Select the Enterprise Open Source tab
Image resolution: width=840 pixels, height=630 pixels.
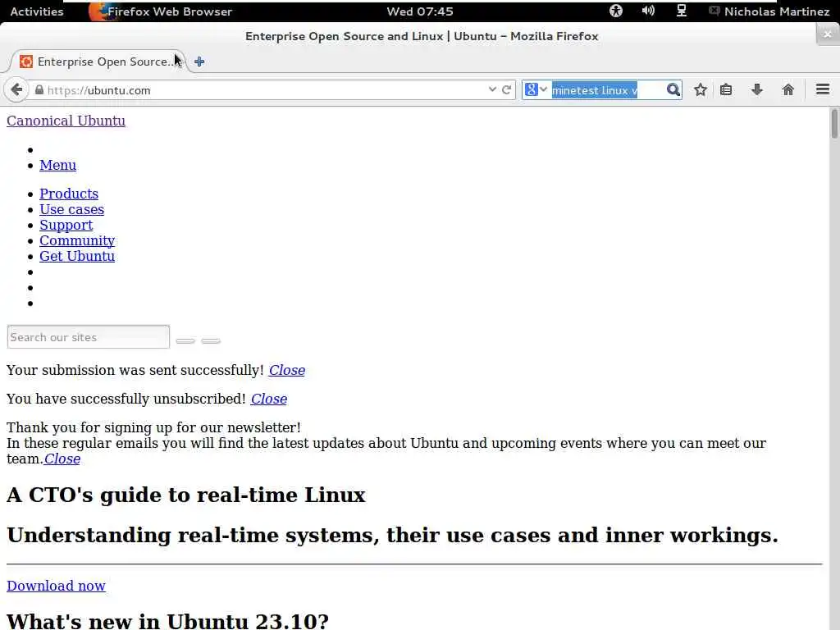point(99,62)
